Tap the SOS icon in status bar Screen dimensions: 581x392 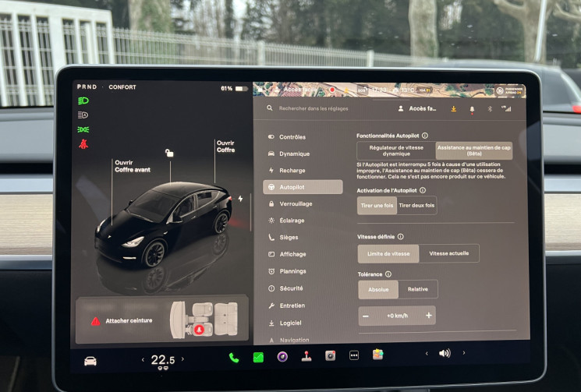(x=362, y=90)
